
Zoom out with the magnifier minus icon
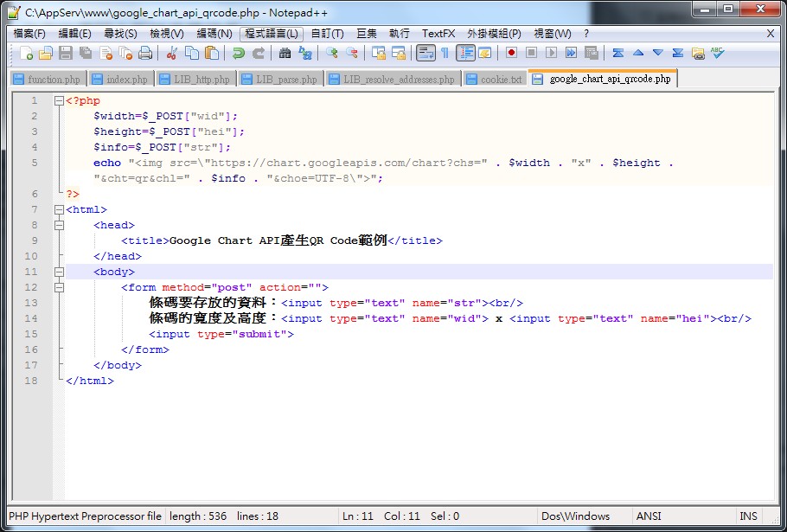coord(352,53)
